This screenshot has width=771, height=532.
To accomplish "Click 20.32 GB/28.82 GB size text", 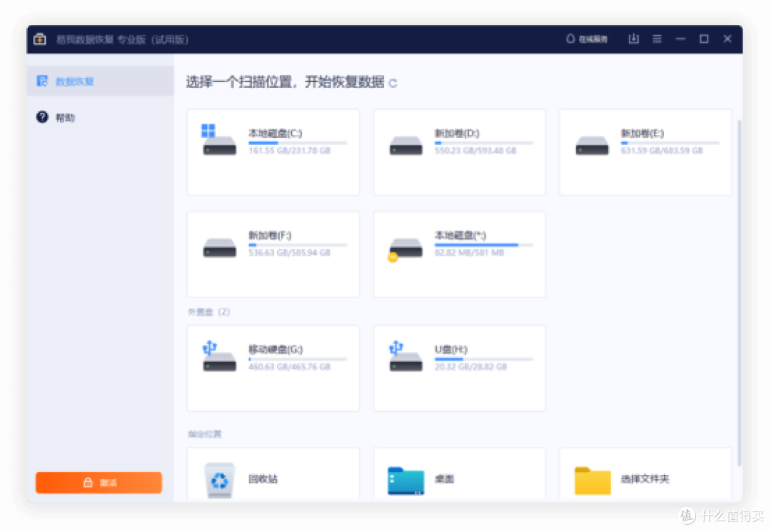I will (470, 367).
